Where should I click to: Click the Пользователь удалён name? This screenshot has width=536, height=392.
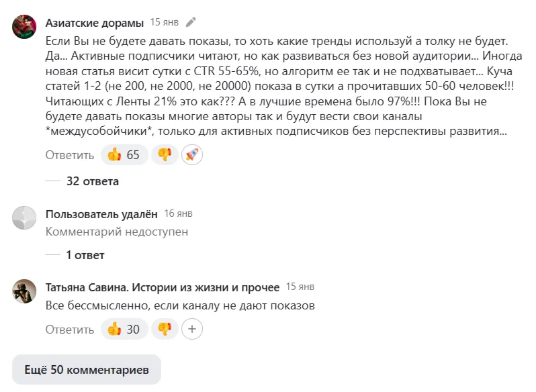(101, 213)
